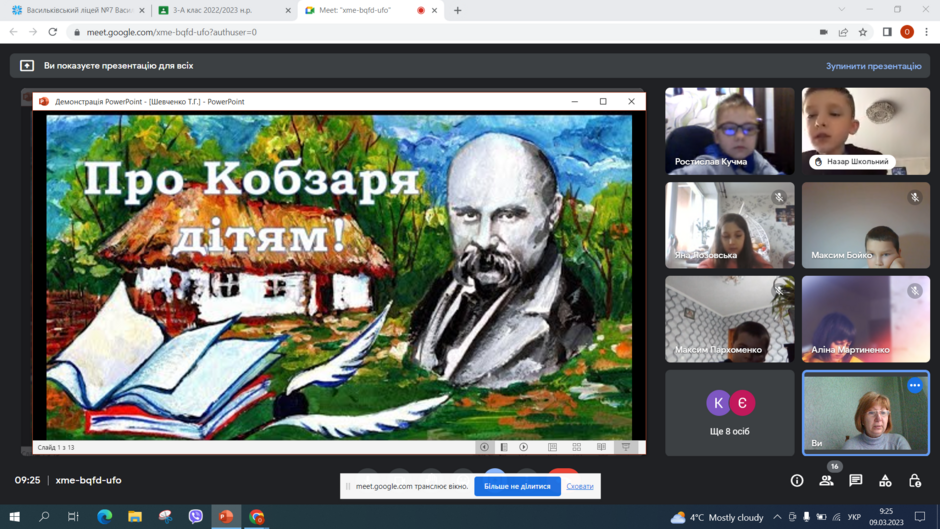940x529 pixels.
Task: Open battery status in system tray
Action: pyautogui.click(x=821, y=517)
